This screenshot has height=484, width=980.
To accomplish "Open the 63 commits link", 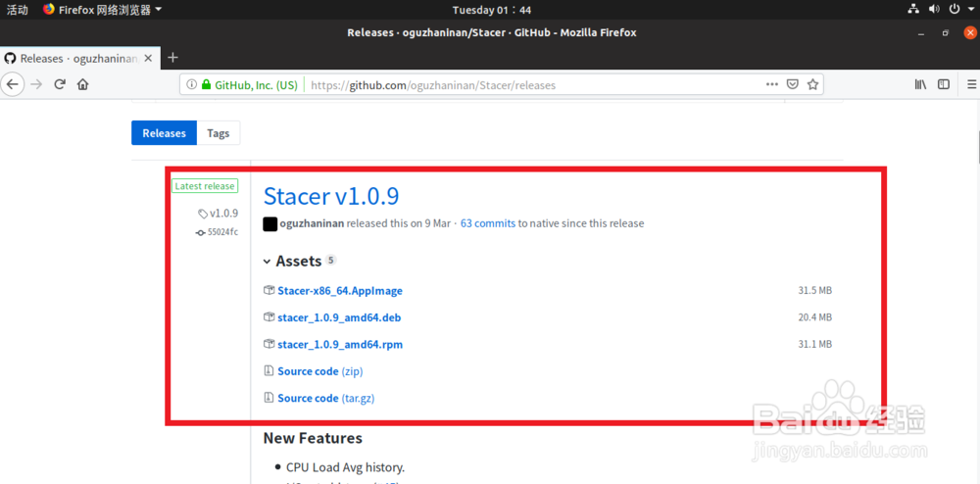I will coord(488,223).
